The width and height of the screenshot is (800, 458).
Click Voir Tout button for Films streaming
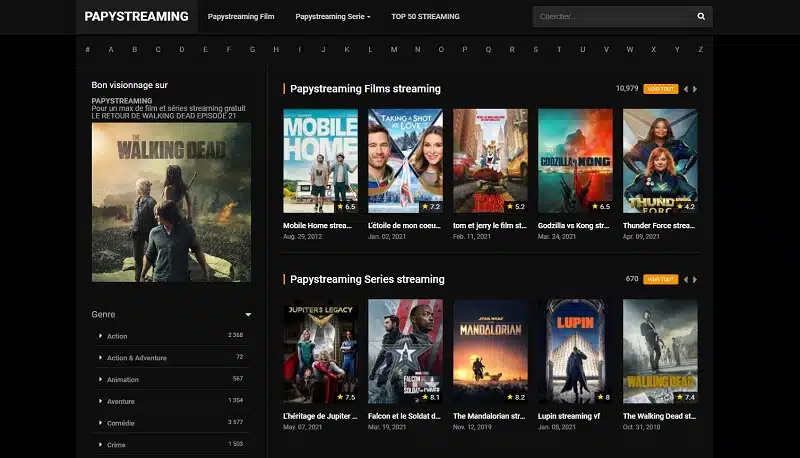pyautogui.click(x=661, y=89)
